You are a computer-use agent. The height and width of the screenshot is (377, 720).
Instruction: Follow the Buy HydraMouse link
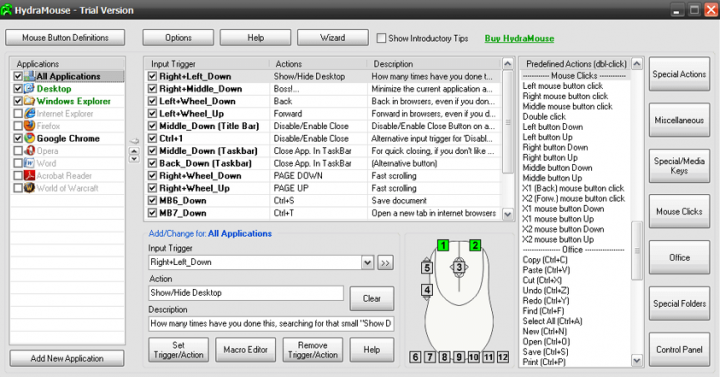click(519, 39)
